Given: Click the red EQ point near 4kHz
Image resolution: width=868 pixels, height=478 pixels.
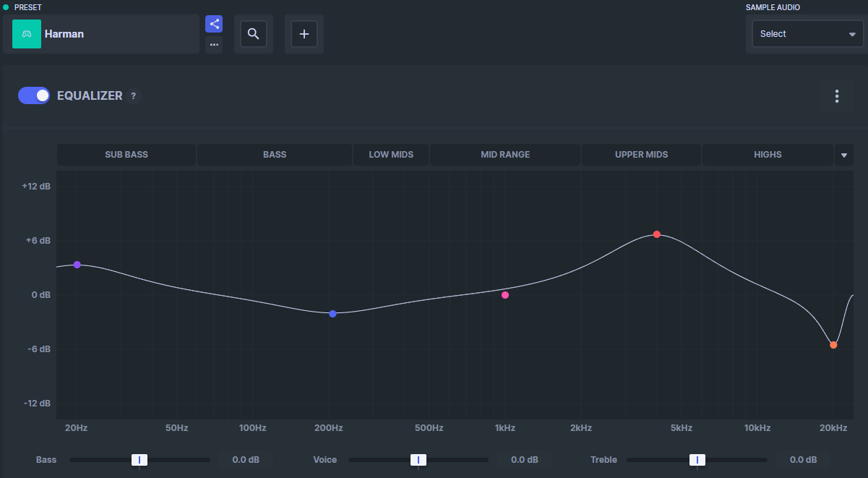Looking at the screenshot, I should pos(657,234).
